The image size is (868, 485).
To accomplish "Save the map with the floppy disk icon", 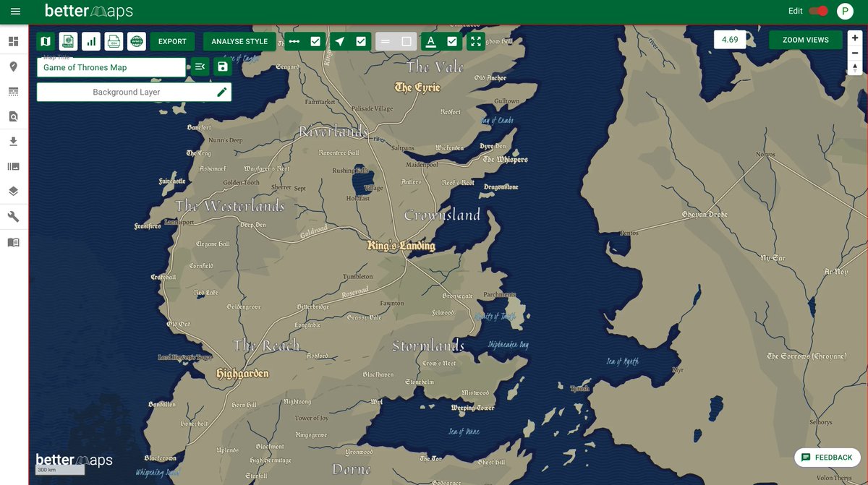I will [223, 67].
